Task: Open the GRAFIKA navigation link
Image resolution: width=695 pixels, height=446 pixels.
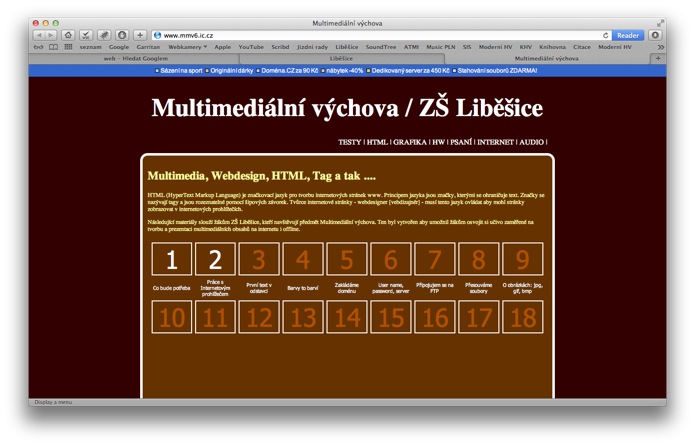Action: tap(410, 142)
